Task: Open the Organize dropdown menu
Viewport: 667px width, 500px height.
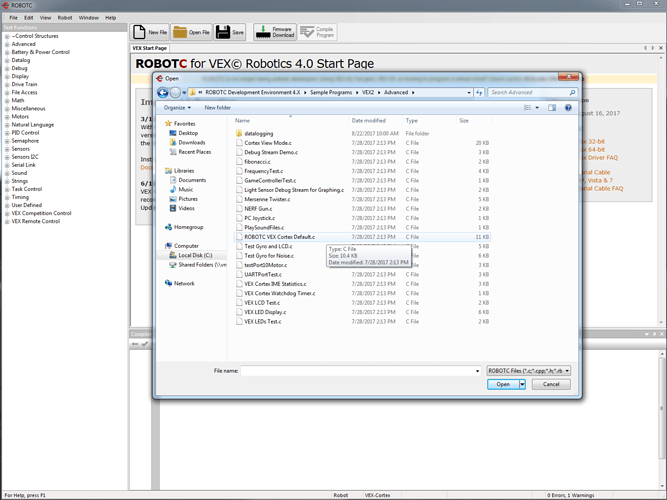Action: tap(177, 108)
